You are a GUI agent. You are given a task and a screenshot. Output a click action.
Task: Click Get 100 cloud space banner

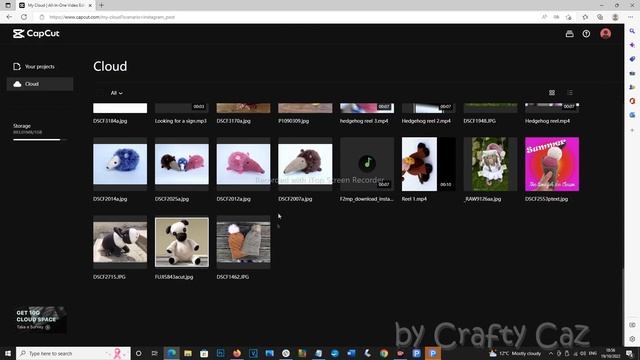pyautogui.click(x=40, y=320)
